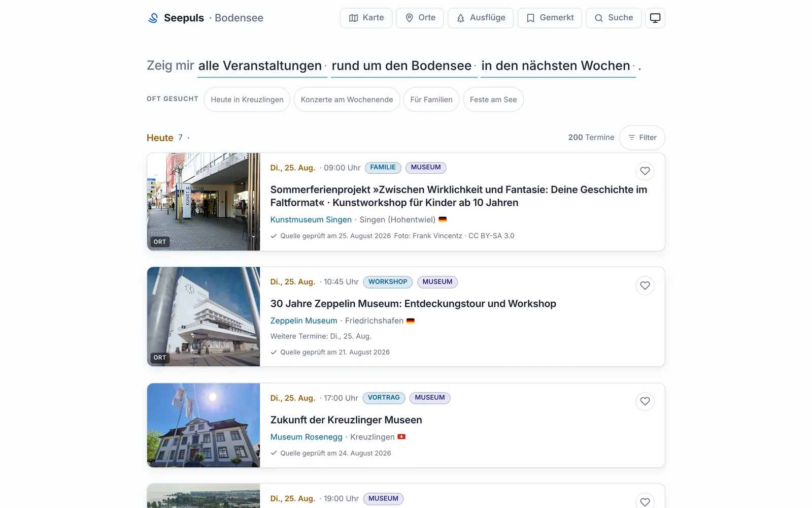Open the 'in den nächsten Wochen' dropdown
The width and height of the screenshot is (812, 508).
coord(558,66)
